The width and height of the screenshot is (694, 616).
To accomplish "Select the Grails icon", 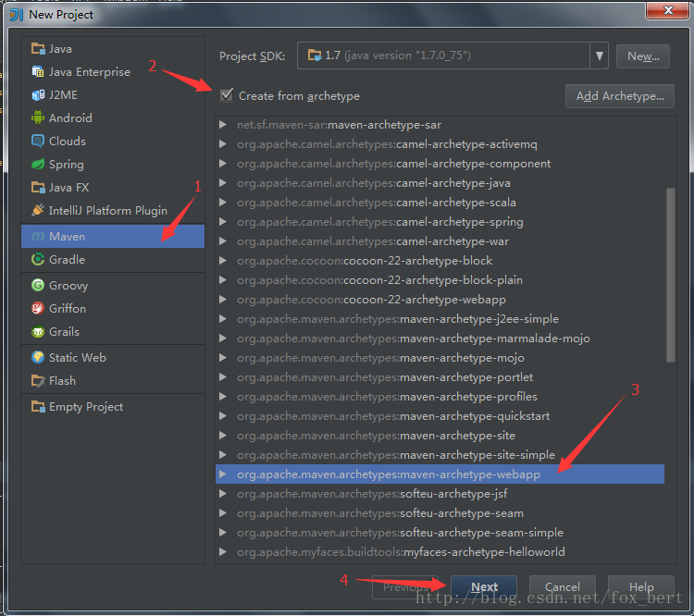I will click(x=38, y=331).
